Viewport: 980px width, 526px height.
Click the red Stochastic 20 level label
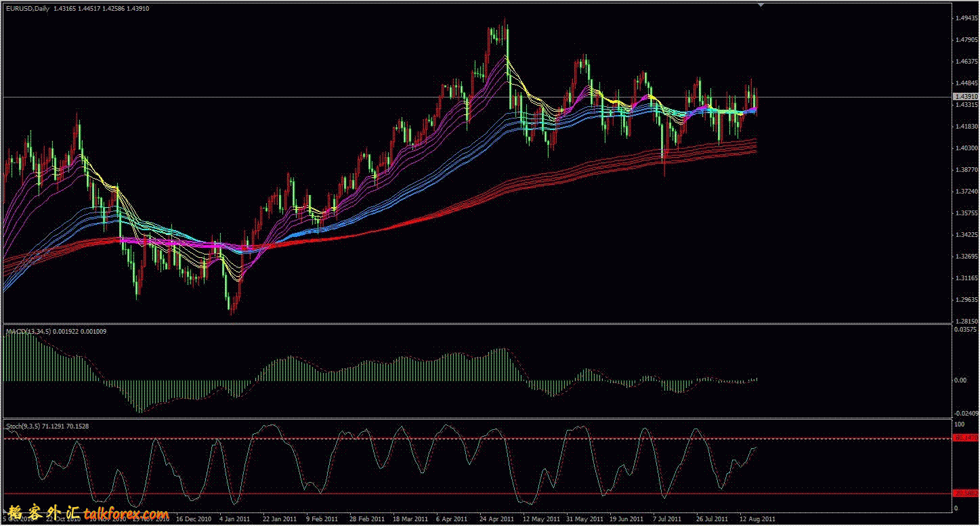click(x=964, y=493)
